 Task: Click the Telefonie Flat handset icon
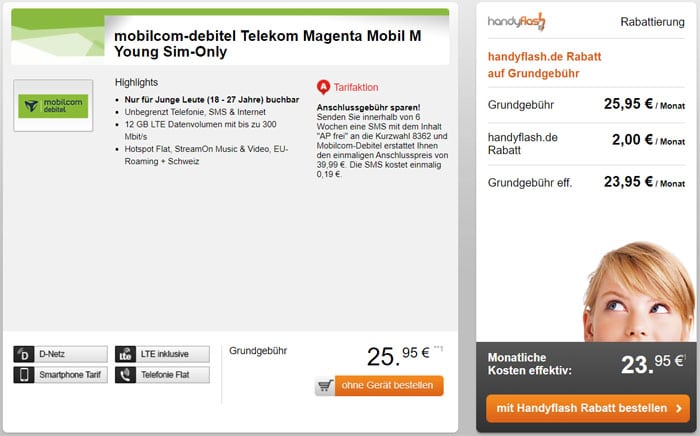pyautogui.click(x=125, y=375)
